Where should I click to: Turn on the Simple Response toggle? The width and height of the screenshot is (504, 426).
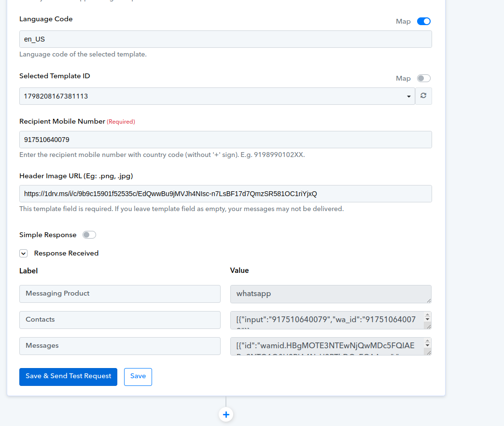coord(89,235)
